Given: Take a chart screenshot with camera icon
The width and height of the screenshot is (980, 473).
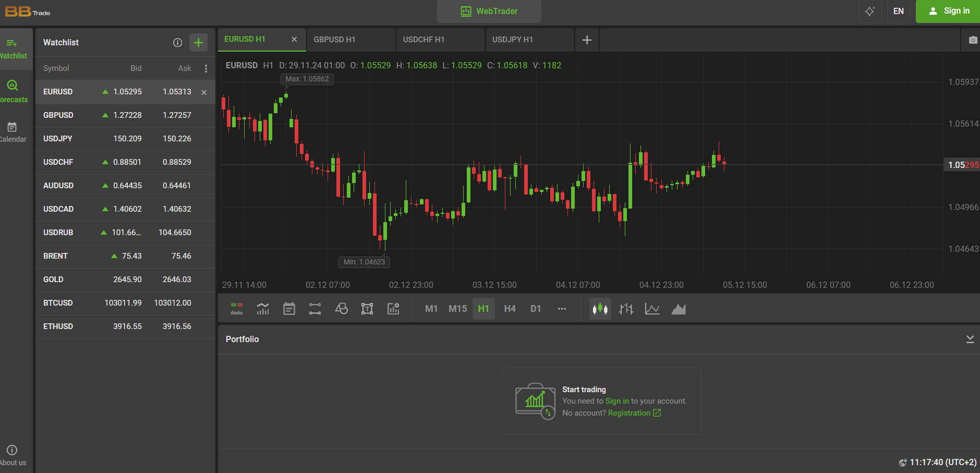Looking at the screenshot, I should [x=973, y=40].
